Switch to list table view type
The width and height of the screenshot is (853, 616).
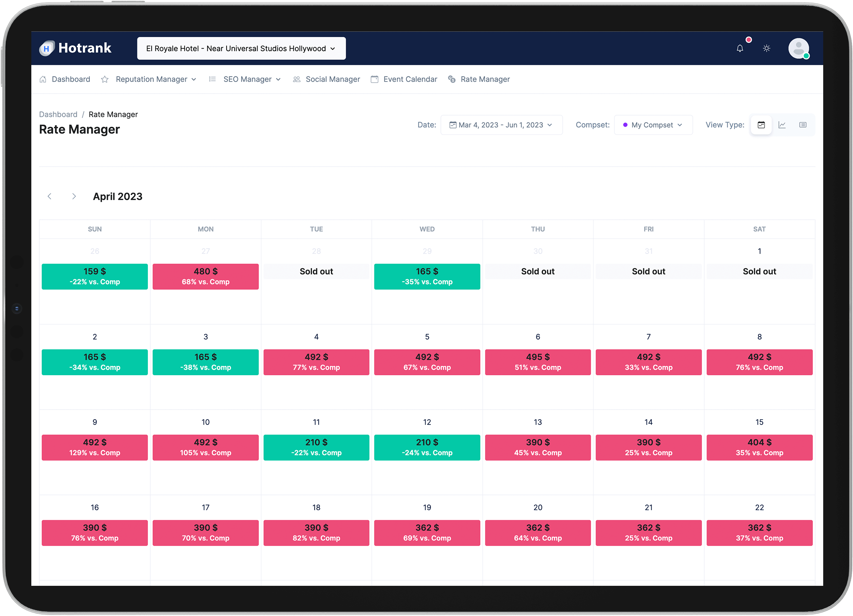[x=803, y=125]
